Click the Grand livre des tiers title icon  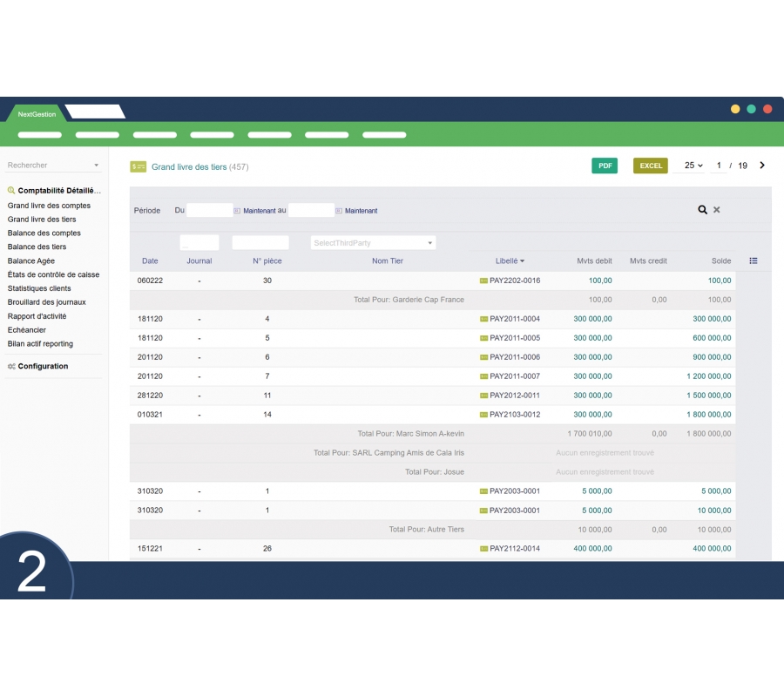click(138, 166)
